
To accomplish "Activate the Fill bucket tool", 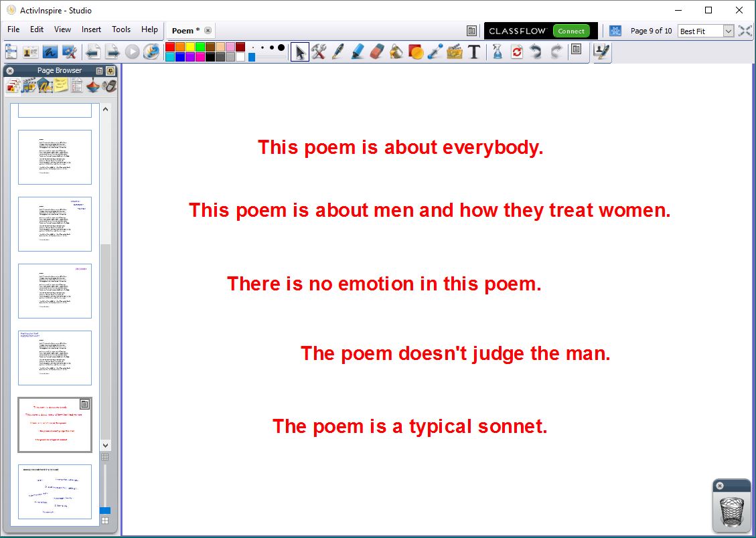I will pos(396,52).
